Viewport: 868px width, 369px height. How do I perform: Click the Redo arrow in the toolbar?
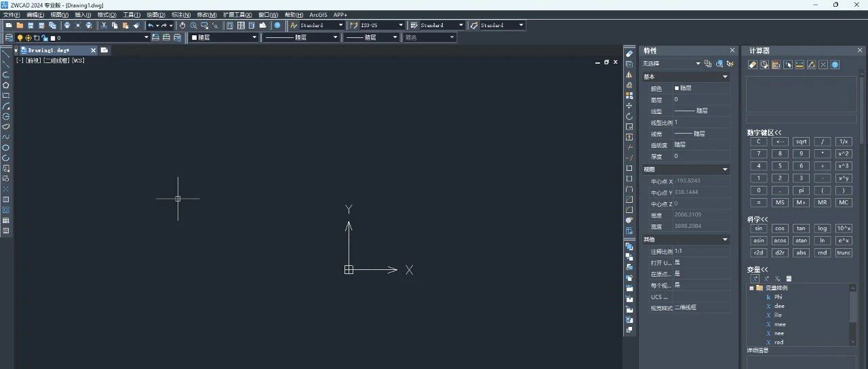[x=163, y=25]
